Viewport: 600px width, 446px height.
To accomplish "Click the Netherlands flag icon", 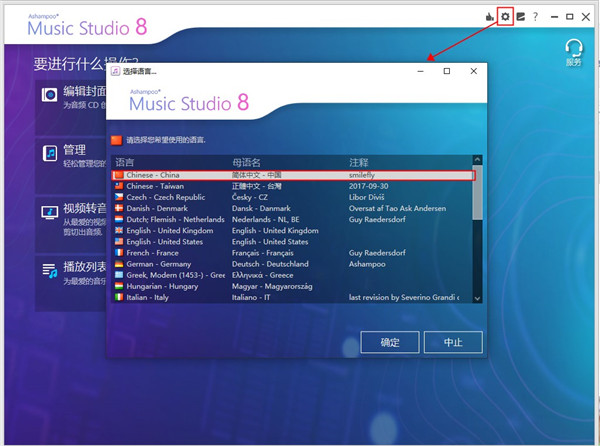I will pos(119,219).
